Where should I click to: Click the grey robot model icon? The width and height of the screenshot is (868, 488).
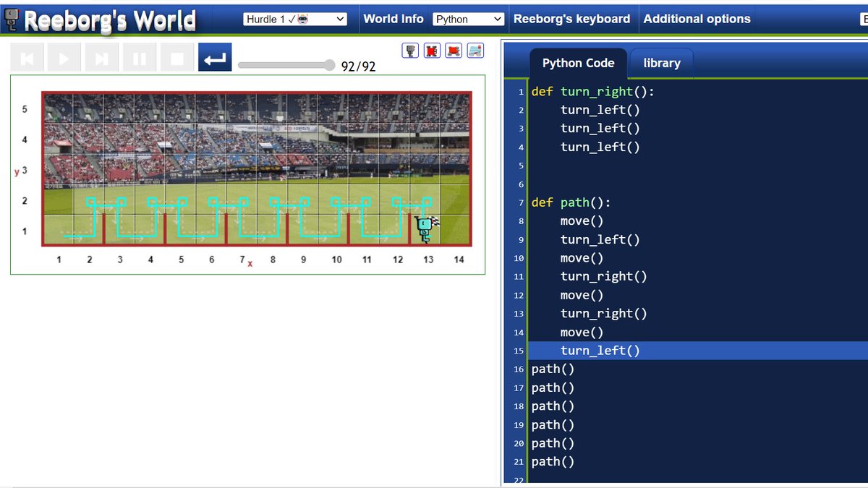tap(411, 51)
